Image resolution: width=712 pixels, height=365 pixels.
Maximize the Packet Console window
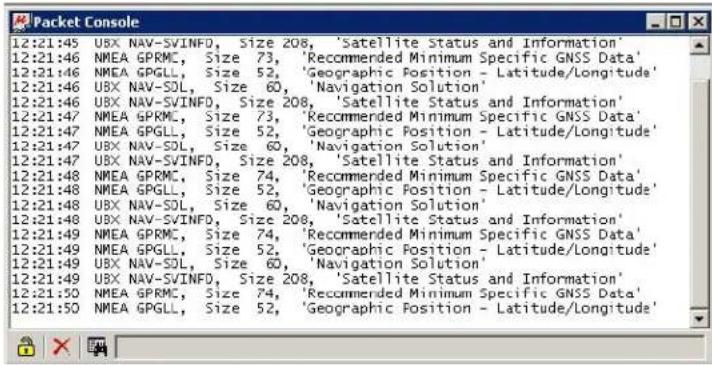677,22
